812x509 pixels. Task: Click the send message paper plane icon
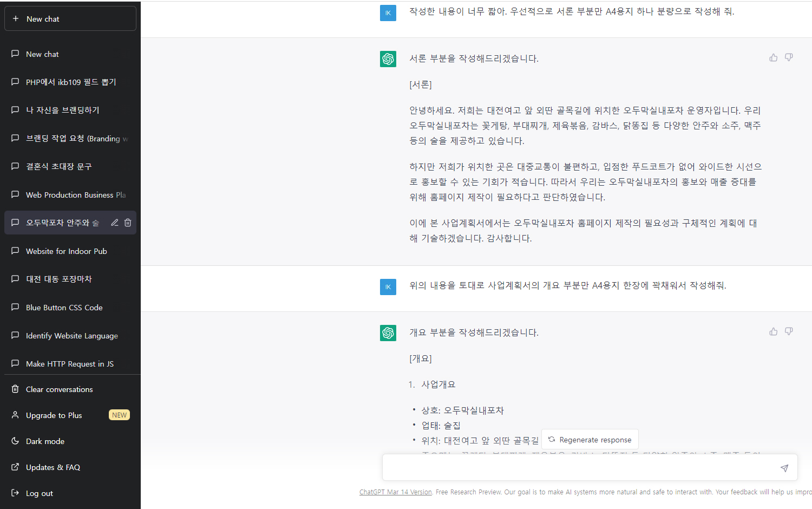point(784,468)
